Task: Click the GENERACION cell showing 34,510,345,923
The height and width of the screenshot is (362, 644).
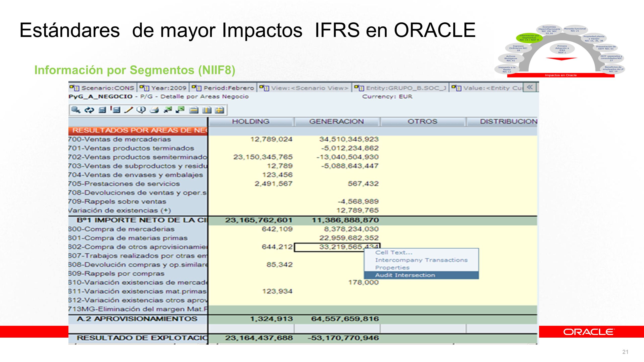Action: pos(337,139)
